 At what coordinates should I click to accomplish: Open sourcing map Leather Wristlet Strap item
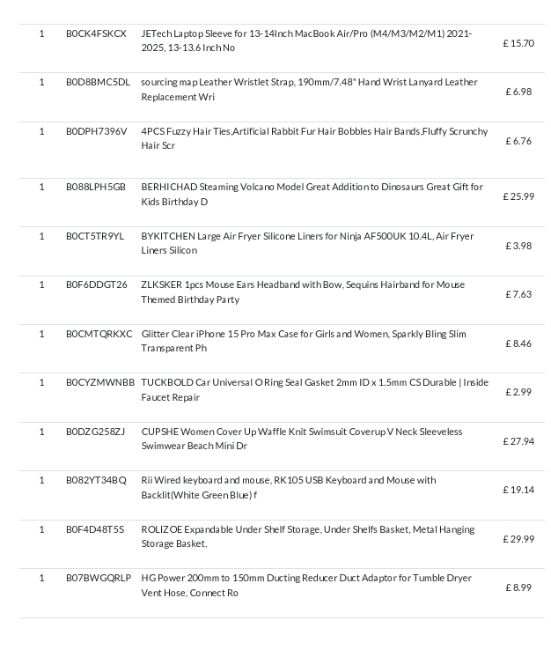[309, 89]
